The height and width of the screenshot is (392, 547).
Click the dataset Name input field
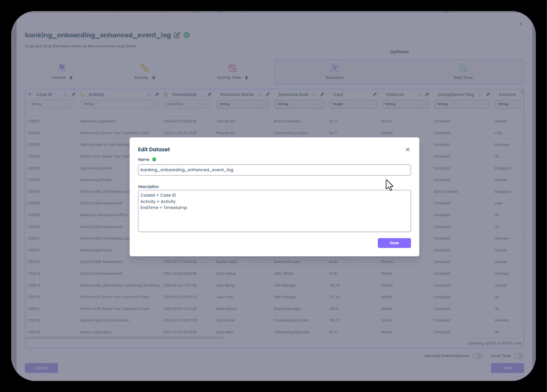[x=274, y=170]
